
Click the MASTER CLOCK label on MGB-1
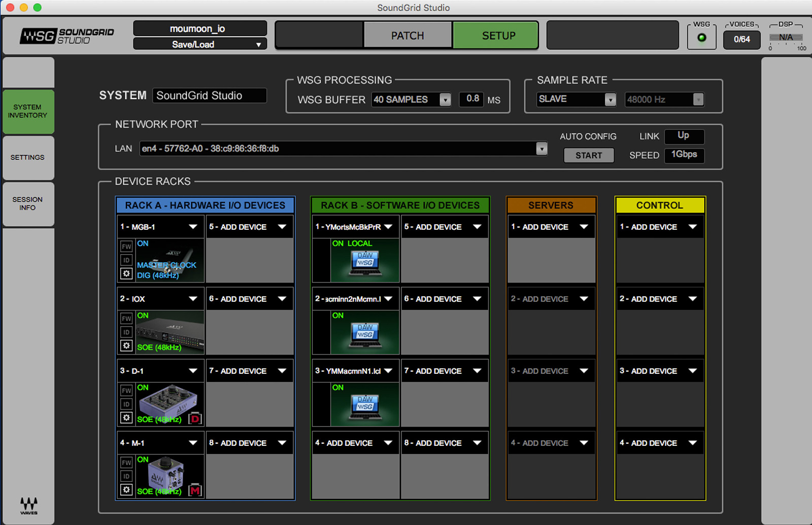166,265
